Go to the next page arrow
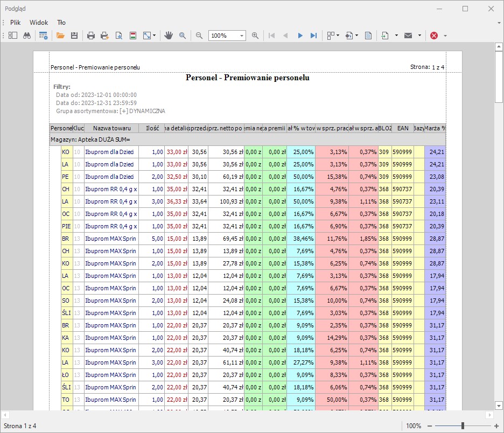 300,36
